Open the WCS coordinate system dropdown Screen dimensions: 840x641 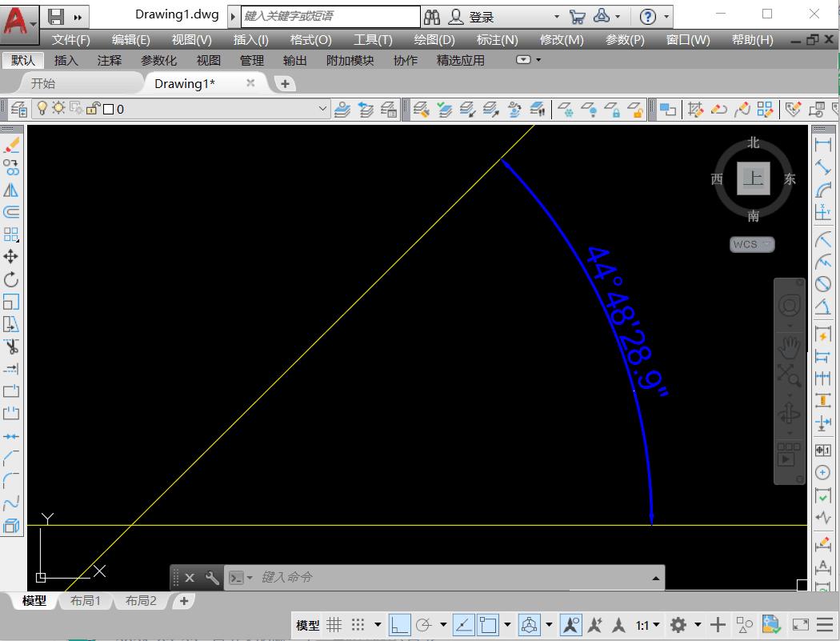(x=752, y=244)
